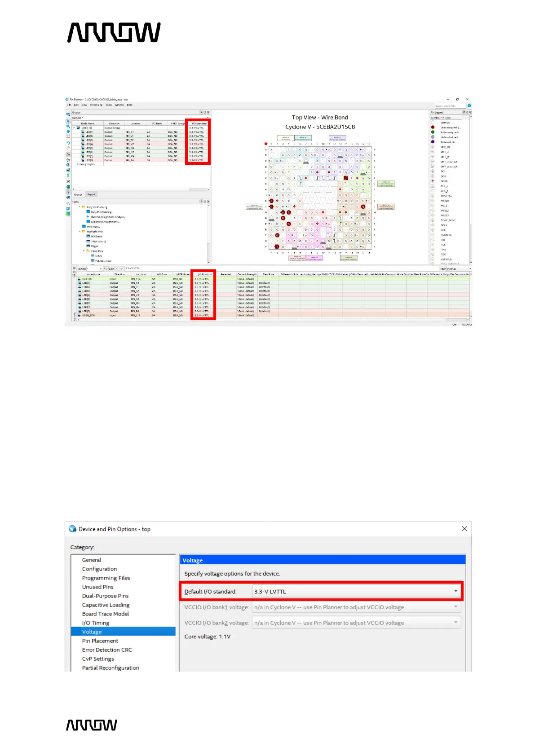Switch to the Report tab
The image size is (535, 756).
click(91, 194)
